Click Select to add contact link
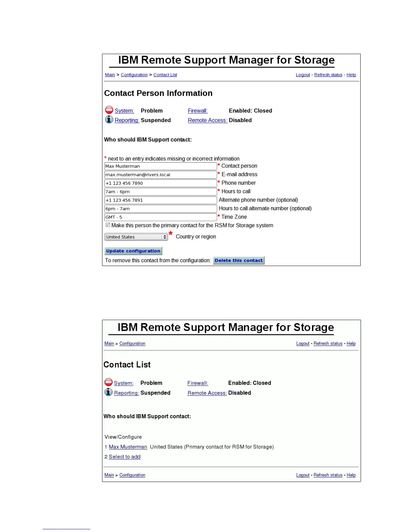This screenshot has height=532, width=411. [x=125, y=457]
